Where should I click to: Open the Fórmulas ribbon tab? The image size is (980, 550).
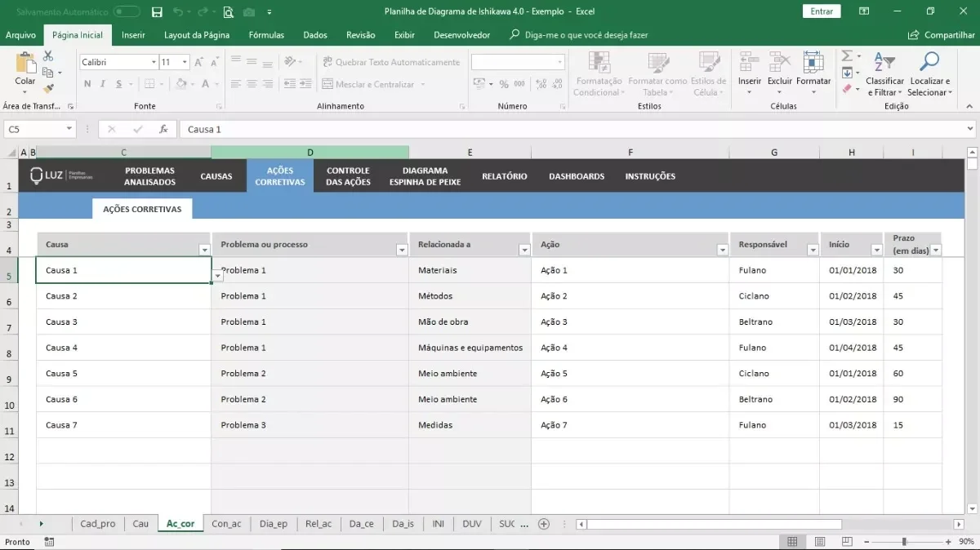[266, 35]
